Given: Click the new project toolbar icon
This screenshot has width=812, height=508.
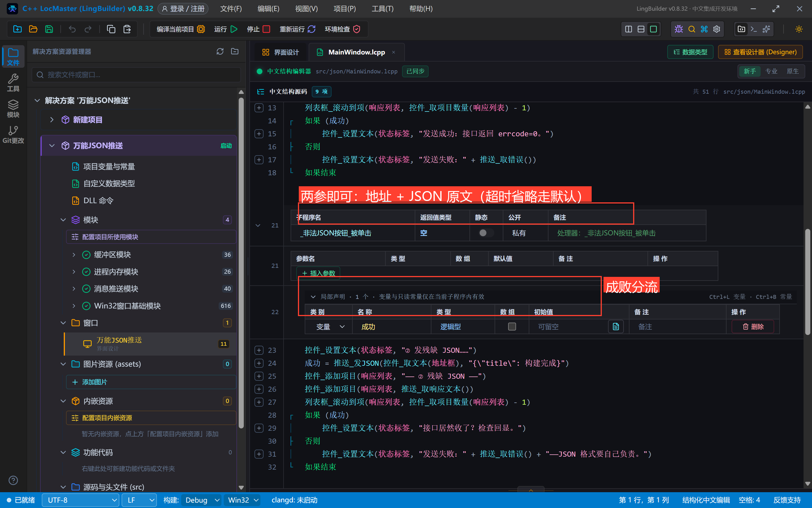Looking at the screenshot, I should click(x=17, y=29).
